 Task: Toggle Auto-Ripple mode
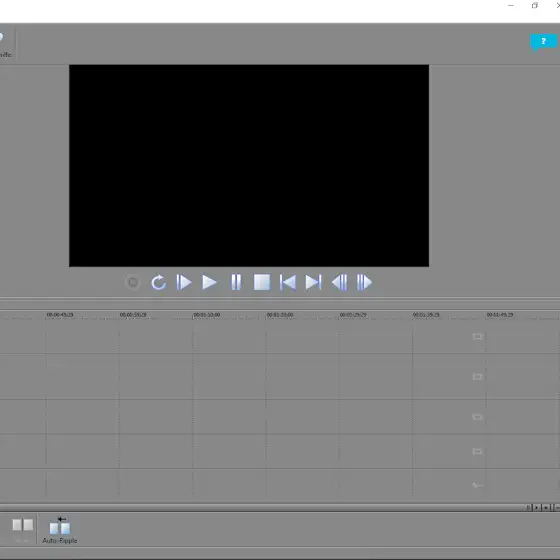click(x=60, y=530)
